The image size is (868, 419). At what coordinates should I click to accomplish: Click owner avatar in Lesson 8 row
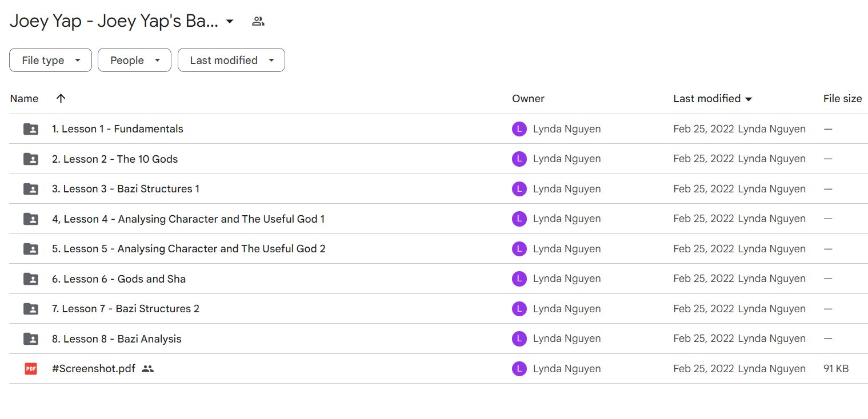click(519, 339)
